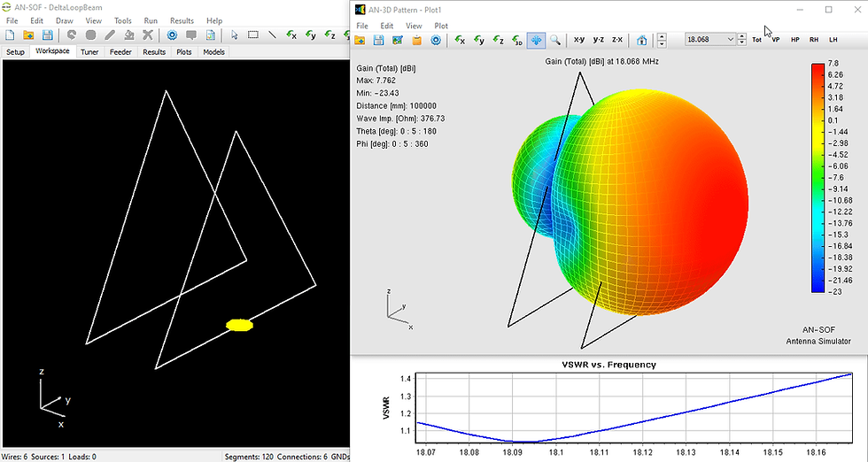The height and width of the screenshot is (462, 868).
Task: Select the dashed rectangle selection tool
Action: [x=253, y=35]
